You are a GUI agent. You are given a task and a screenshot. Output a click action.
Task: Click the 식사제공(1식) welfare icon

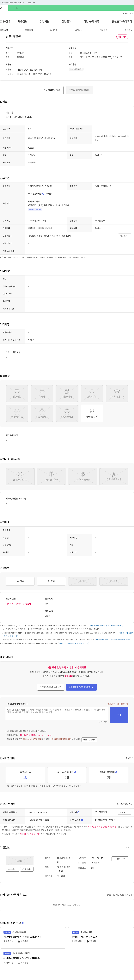point(92,413)
